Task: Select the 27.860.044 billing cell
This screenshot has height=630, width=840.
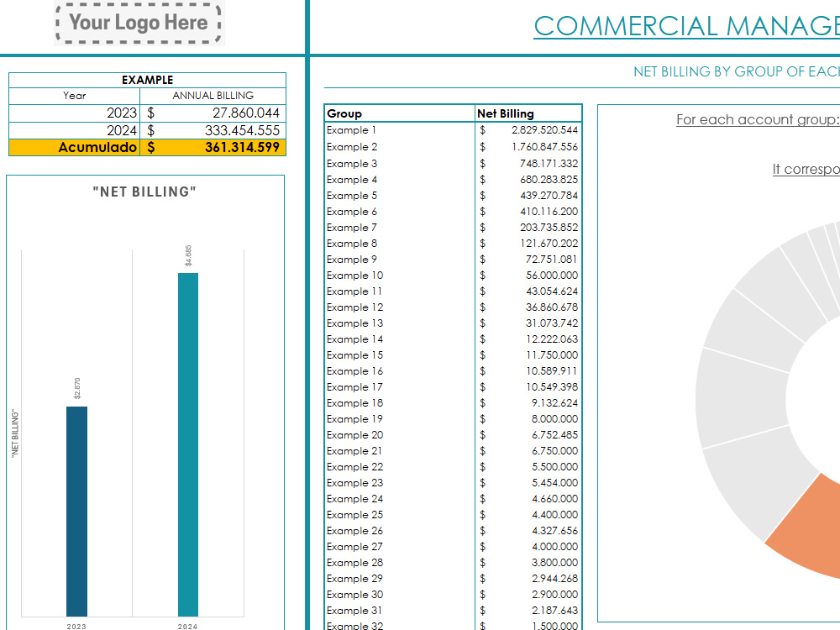Action: click(213, 113)
